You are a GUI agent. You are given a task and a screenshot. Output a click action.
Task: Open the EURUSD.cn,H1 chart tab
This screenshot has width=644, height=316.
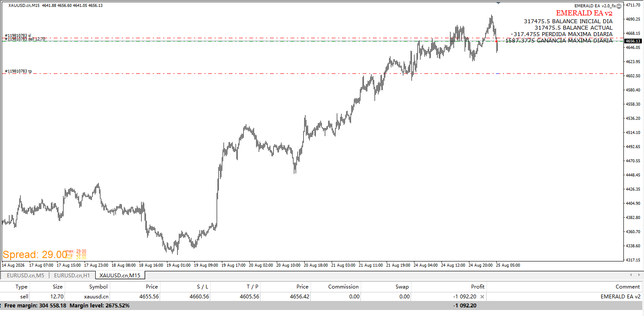coord(72,275)
